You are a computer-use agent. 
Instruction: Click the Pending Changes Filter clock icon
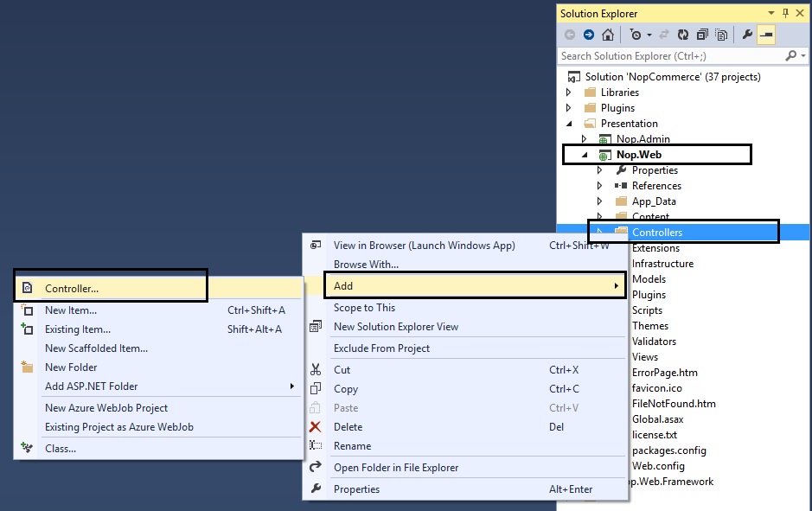[x=636, y=35]
